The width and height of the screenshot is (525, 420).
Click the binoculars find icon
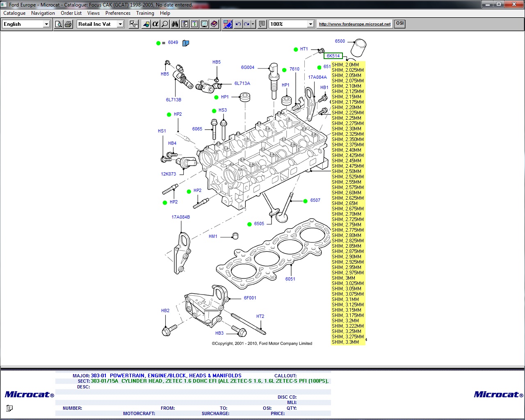(x=175, y=24)
